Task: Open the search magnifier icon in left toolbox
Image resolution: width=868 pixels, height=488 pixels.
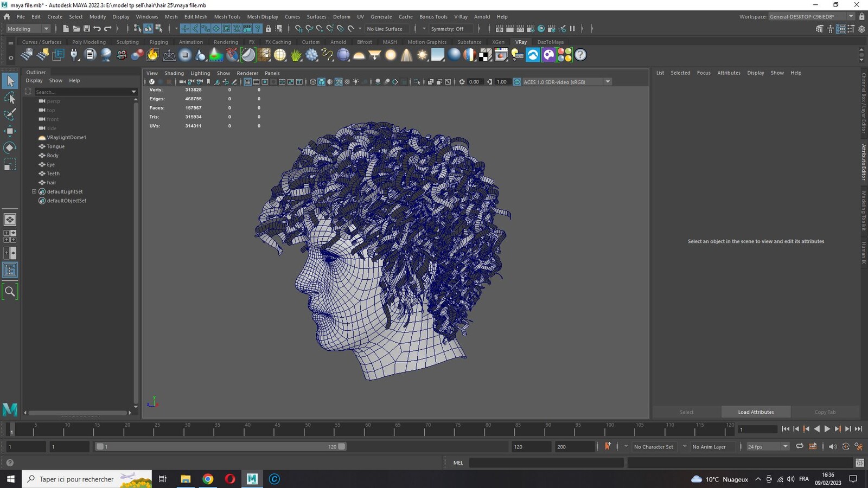Action: 10,292
